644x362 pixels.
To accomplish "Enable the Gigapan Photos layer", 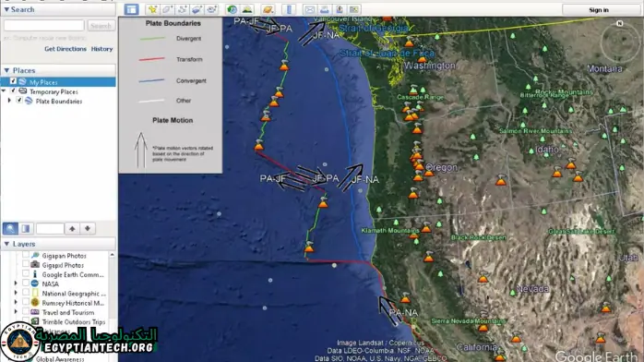I will [x=26, y=255].
